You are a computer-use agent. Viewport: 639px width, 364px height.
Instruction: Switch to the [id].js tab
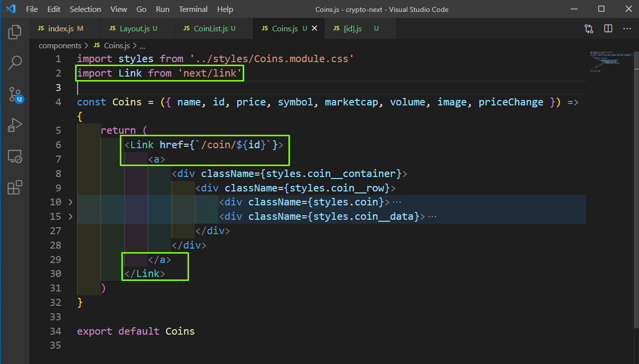[360, 29]
